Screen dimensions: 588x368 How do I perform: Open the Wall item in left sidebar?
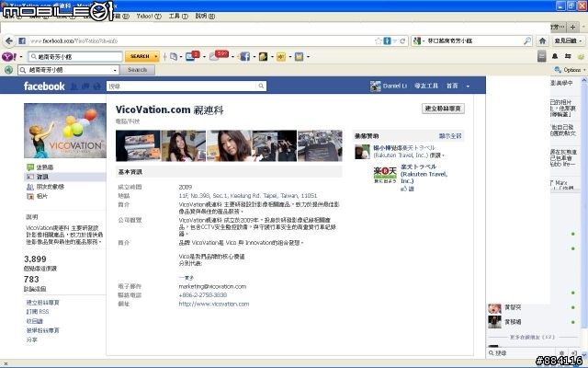(x=40, y=167)
